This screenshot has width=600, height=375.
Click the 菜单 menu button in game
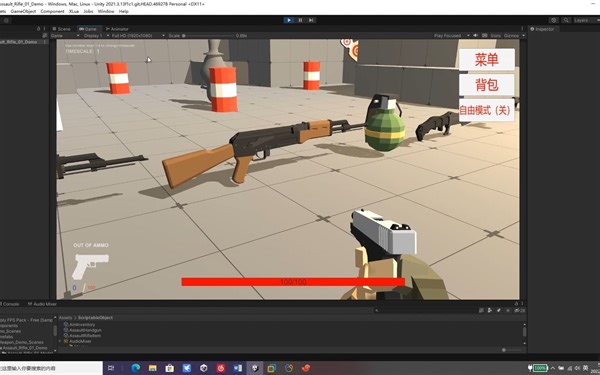[x=487, y=60]
